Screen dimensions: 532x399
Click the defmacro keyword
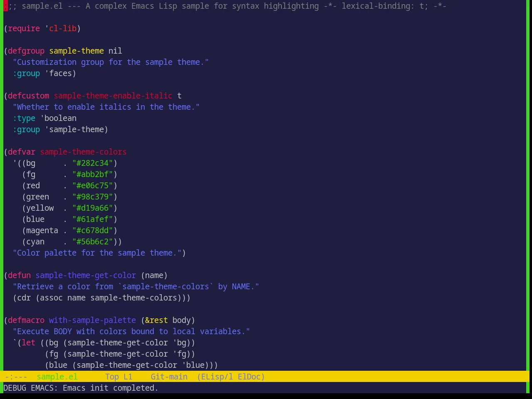tap(26, 320)
